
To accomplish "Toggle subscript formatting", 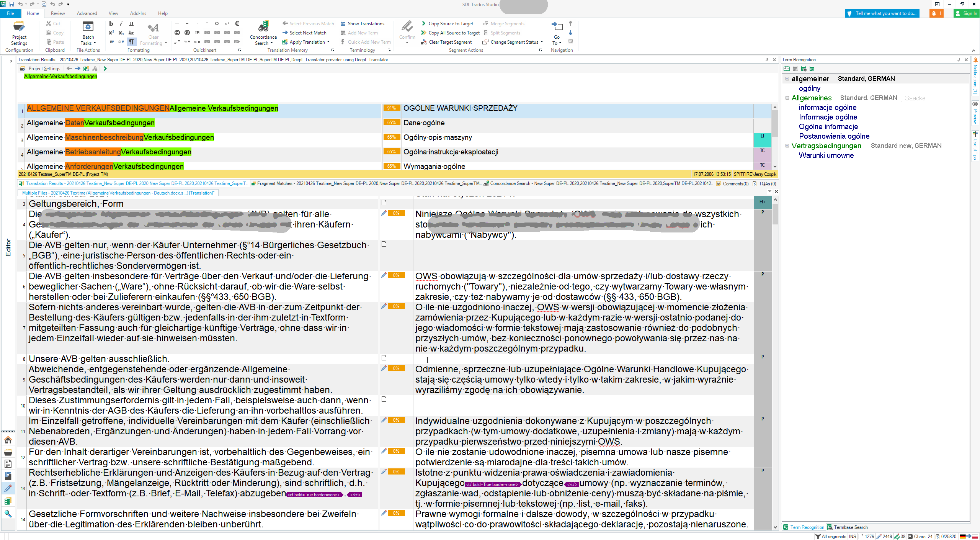I will [121, 33].
